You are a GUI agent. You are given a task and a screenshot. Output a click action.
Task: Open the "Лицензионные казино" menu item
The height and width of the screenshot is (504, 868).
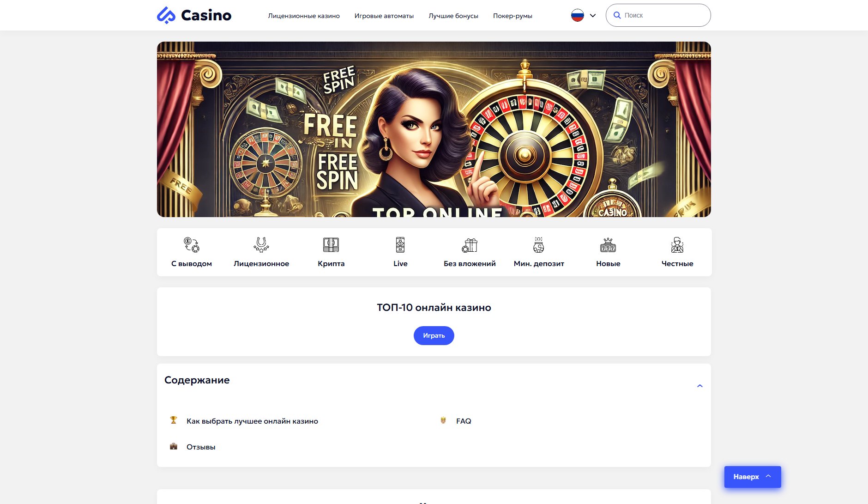[304, 16]
